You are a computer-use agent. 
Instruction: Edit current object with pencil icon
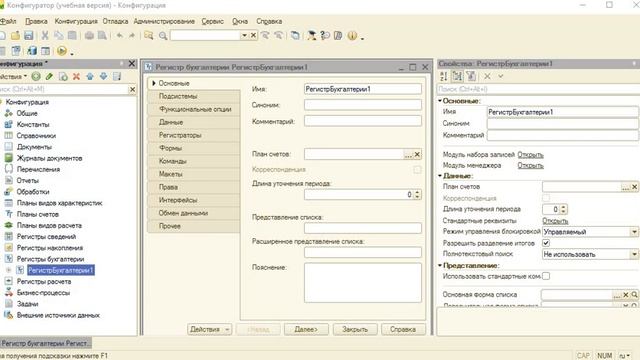click(x=49, y=76)
